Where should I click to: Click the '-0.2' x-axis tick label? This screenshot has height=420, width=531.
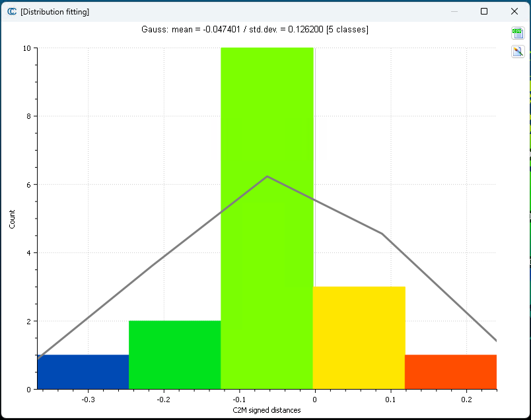pyautogui.click(x=164, y=400)
